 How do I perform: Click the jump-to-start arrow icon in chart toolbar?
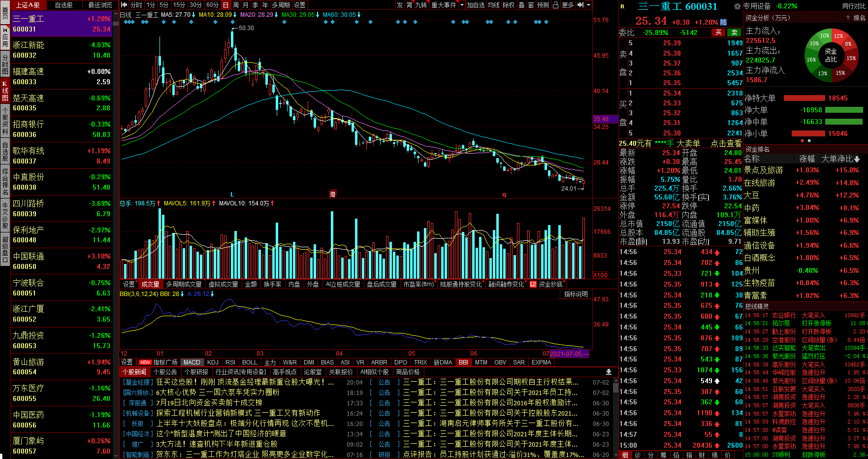click(x=125, y=5)
